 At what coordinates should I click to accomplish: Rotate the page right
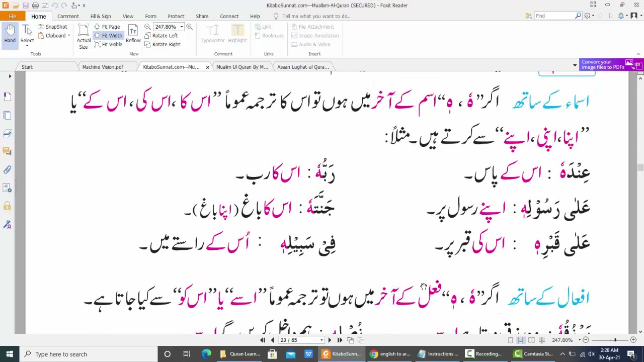[162, 45]
